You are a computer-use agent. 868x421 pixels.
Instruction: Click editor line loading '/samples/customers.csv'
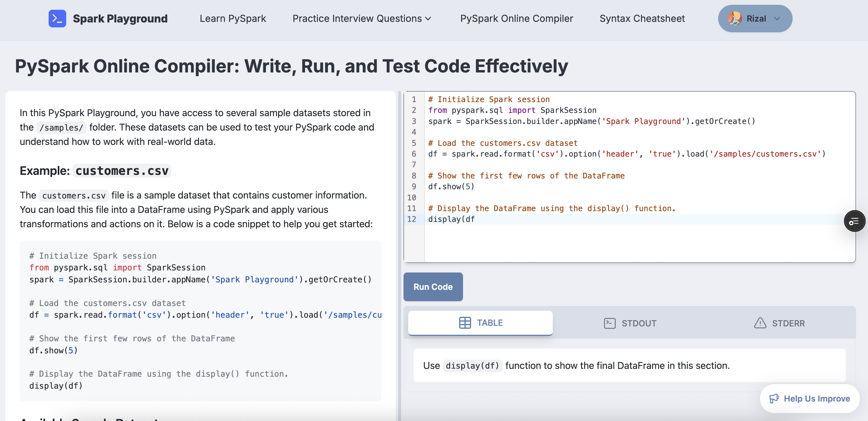[627, 154]
